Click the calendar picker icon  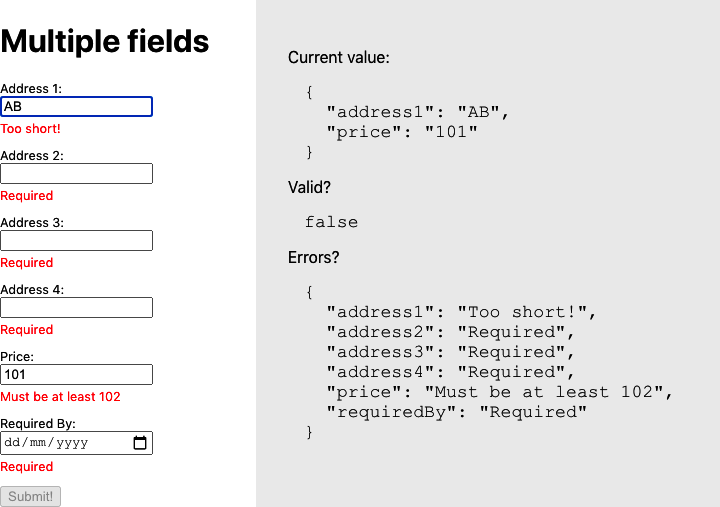[140, 443]
